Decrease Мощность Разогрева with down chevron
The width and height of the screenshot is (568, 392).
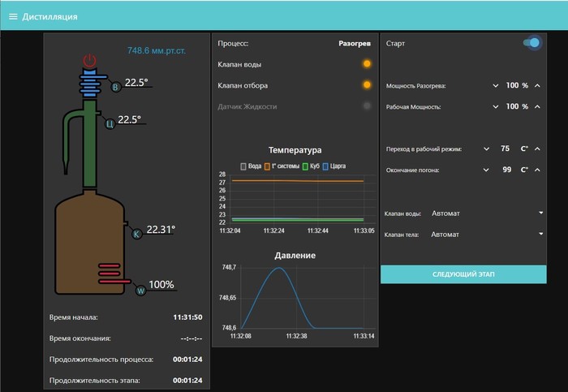[496, 86]
